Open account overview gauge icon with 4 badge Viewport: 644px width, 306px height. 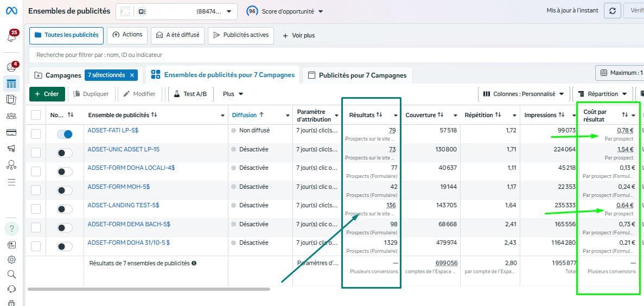pos(12,67)
